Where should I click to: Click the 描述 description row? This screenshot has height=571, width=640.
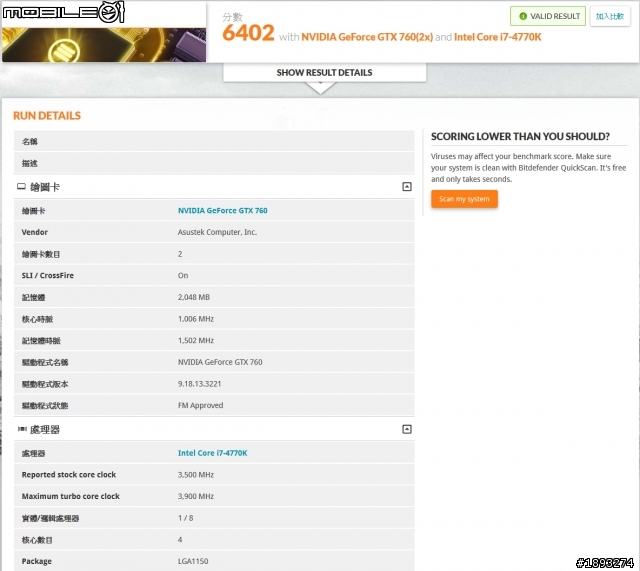click(x=214, y=163)
